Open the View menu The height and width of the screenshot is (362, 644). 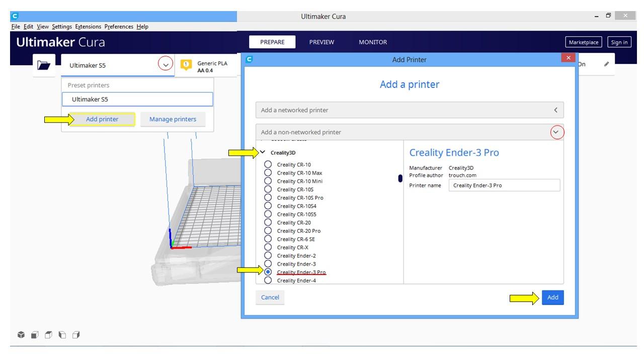pyautogui.click(x=43, y=27)
